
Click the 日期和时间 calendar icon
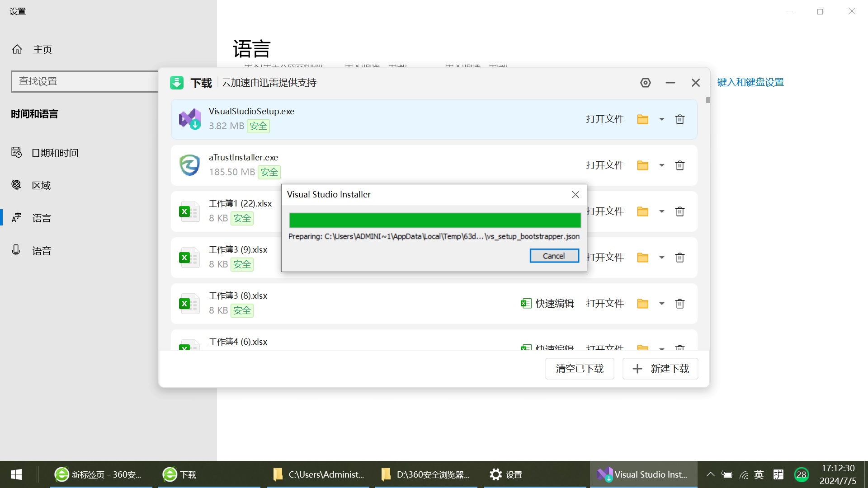tap(17, 153)
